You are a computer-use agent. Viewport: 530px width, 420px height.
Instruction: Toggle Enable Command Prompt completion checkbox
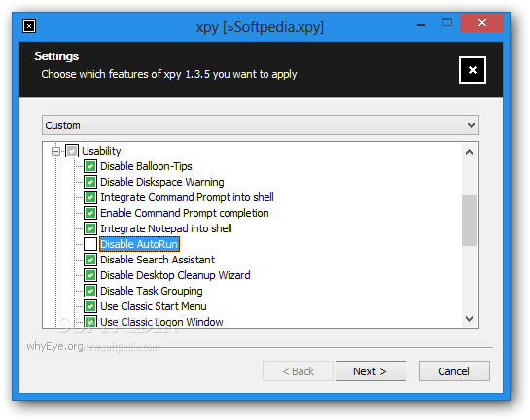point(90,213)
